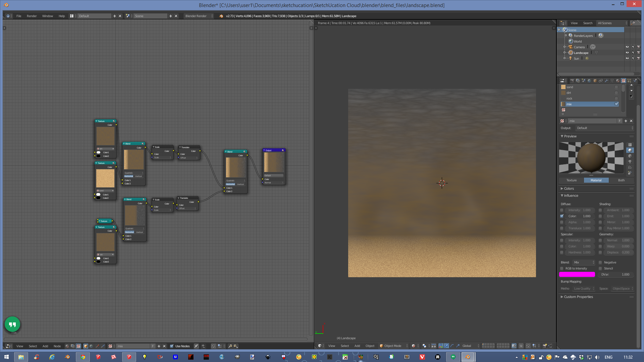Screen dimensions: 644x362
Task: Open the World properties tab
Action: [x=589, y=81]
